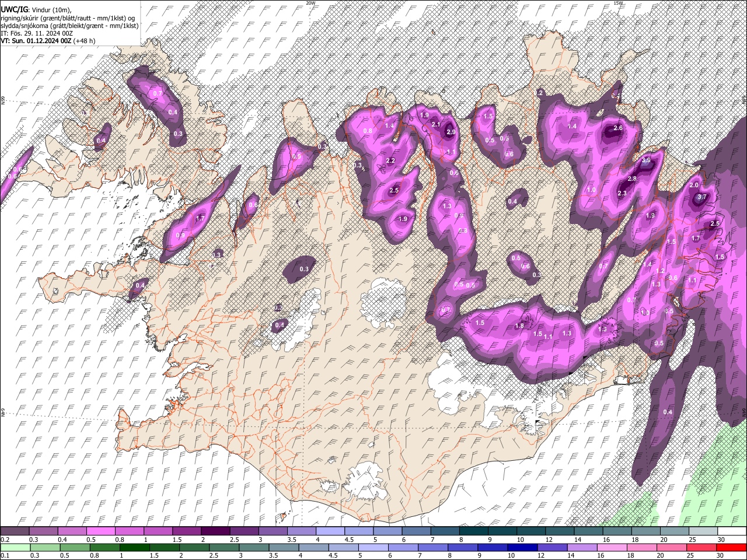
Task: Click the '30' label in the lower legend row
Action: click(x=720, y=555)
